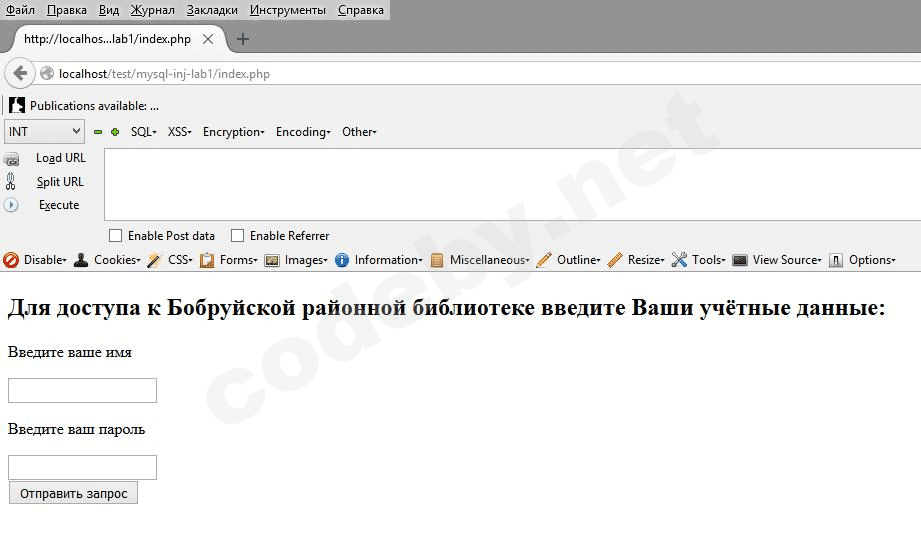The image size is (921, 535).
Task: Click the View Source monitor icon
Action: point(740,260)
